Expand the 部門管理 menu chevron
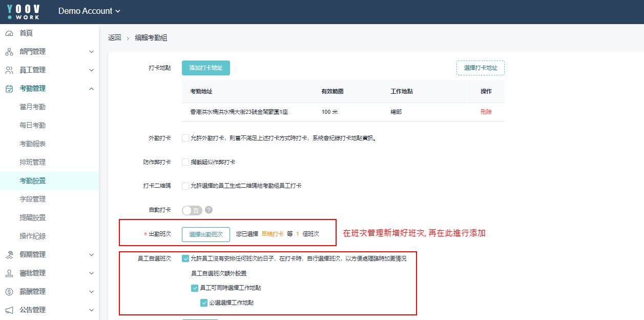This screenshot has width=644, height=320. click(x=91, y=52)
